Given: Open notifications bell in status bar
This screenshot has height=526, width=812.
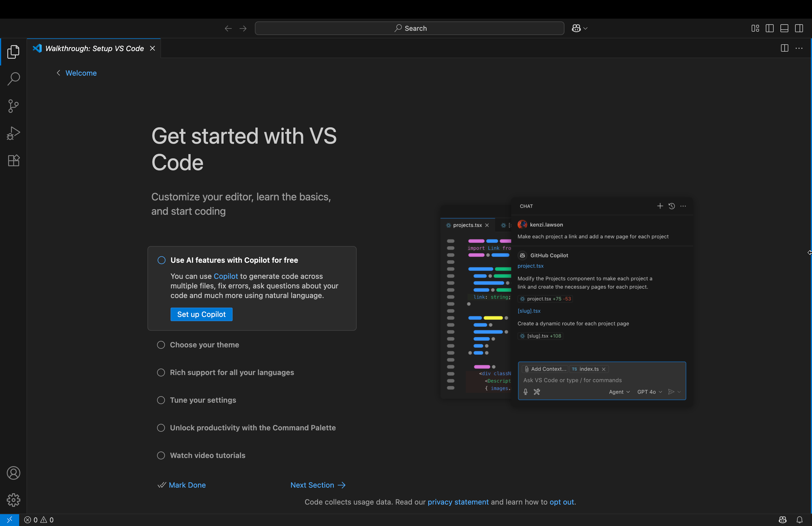Looking at the screenshot, I should pos(799,520).
